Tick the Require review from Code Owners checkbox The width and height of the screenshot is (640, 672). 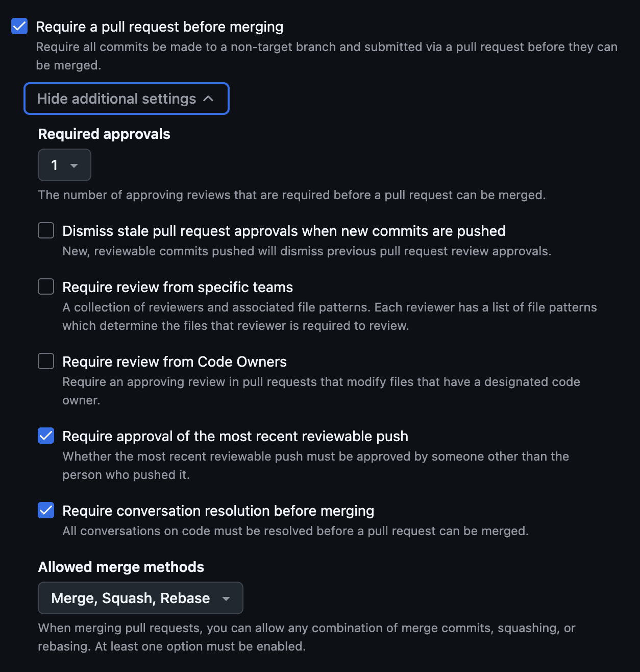coord(46,361)
